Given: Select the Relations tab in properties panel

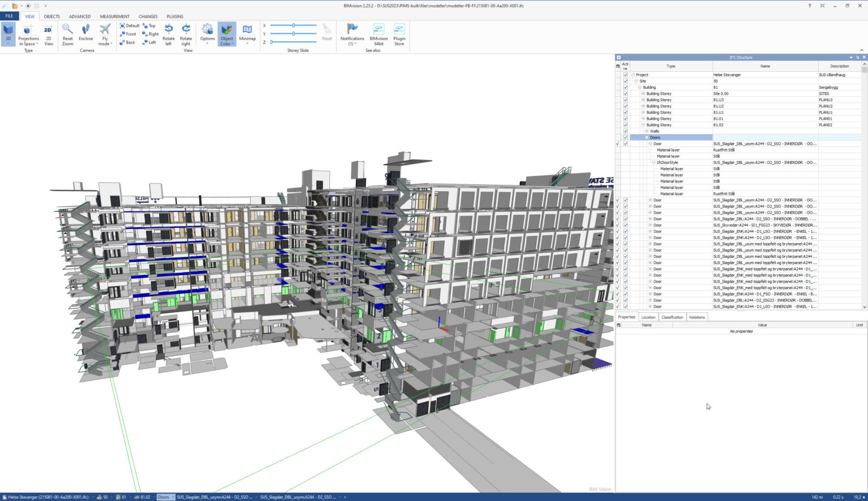Looking at the screenshot, I should pos(697,317).
